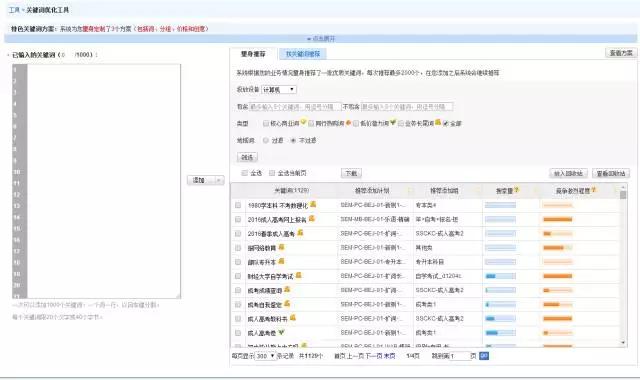Switch to the 量身推荐 tab
Screen dimensions: 640x380
(253, 54)
